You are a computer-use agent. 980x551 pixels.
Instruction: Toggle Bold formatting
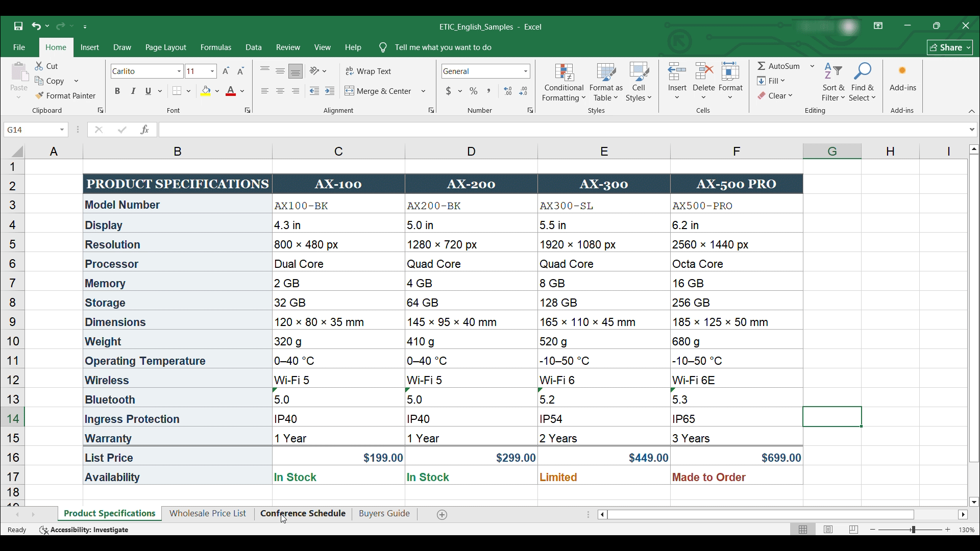117,91
